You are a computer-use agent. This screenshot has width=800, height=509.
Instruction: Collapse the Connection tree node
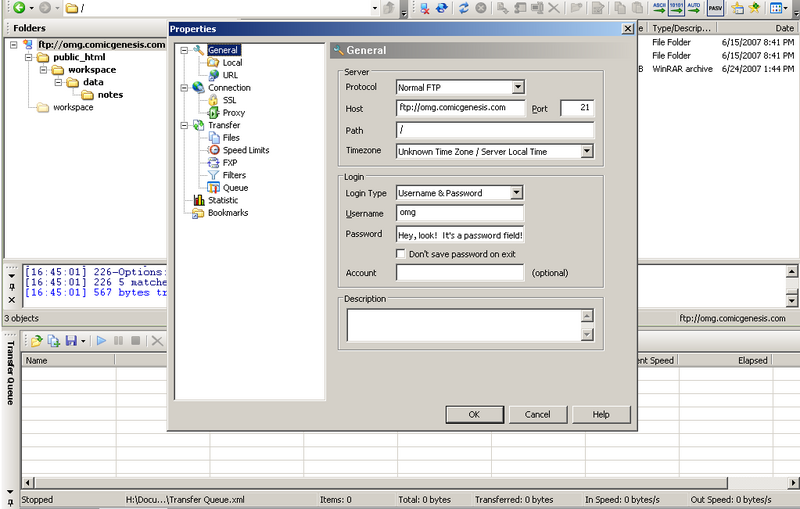point(183,88)
